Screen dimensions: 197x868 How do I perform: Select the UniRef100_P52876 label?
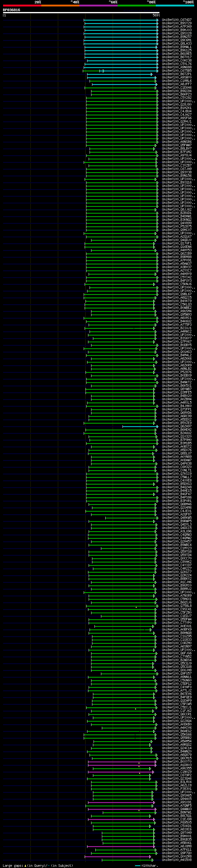click(176, 372)
